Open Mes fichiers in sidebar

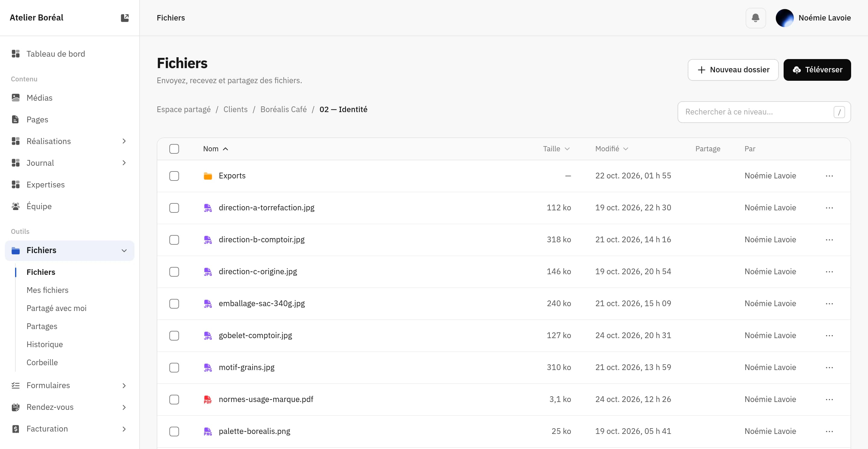tap(48, 290)
